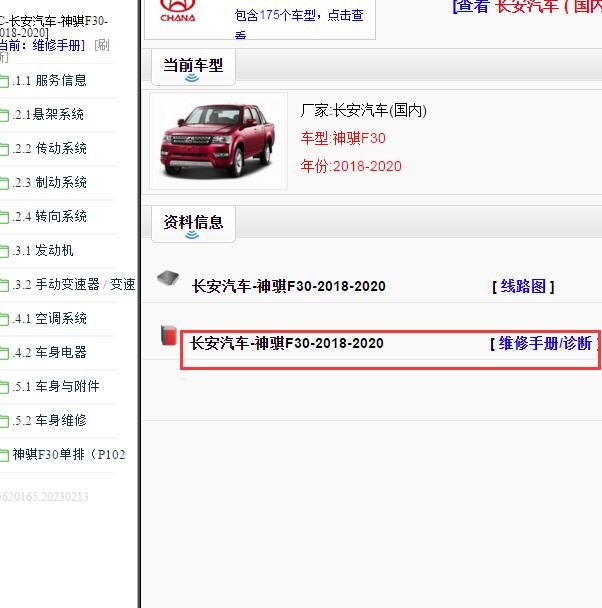Select tree item 2.4 转向系统
Image resolution: width=602 pixels, height=608 pixels.
point(50,216)
